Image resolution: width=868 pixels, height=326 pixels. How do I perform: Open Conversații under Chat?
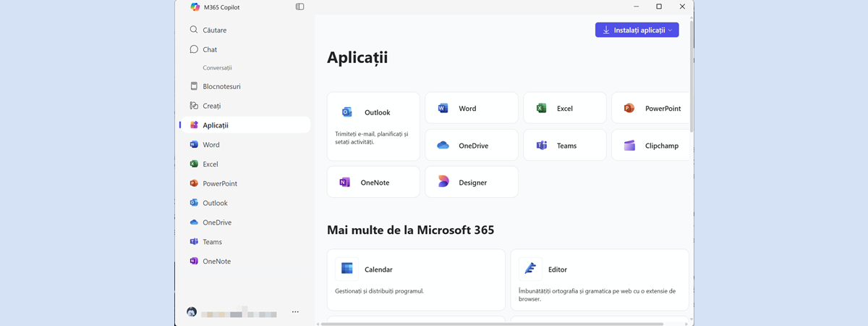[217, 68]
